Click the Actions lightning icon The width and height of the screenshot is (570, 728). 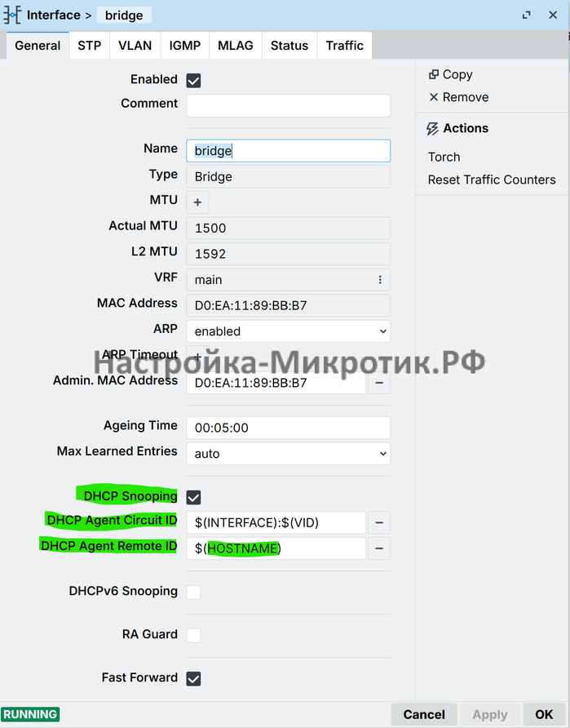(x=432, y=129)
